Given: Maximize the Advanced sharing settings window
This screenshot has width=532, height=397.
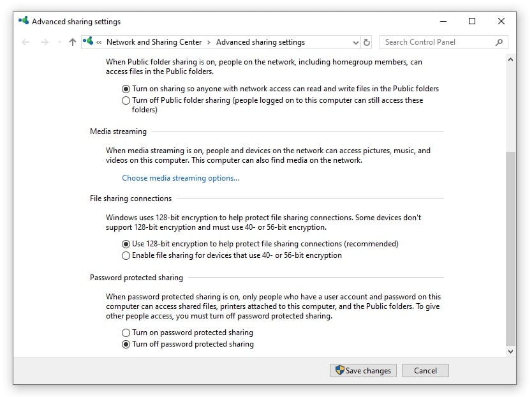Looking at the screenshot, I should coord(472,21).
